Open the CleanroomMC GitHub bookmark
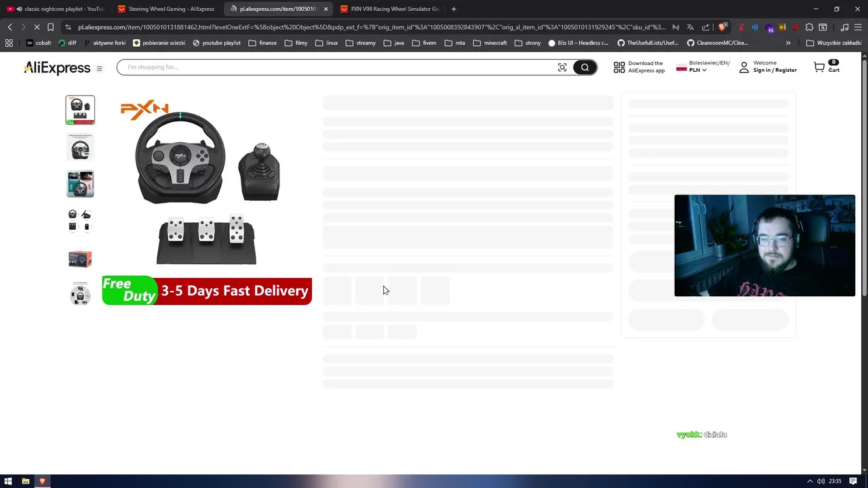Screen dimensions: 868x488 [717, 43]
